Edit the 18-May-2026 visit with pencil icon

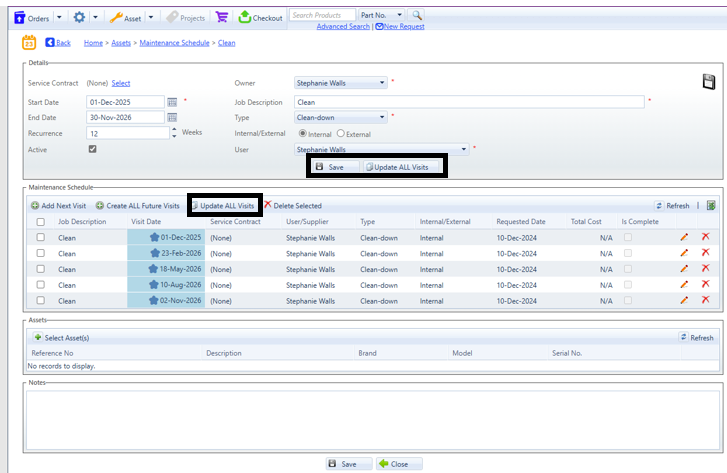point(684,268)
